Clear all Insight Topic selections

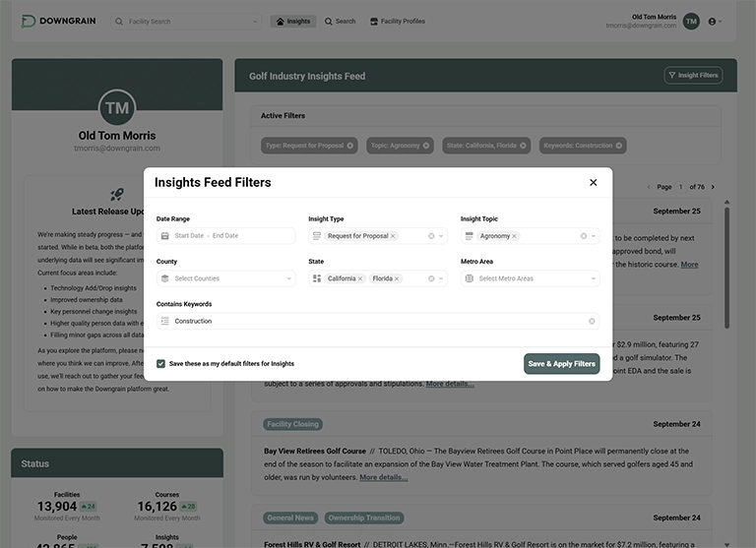coord(584,236)
